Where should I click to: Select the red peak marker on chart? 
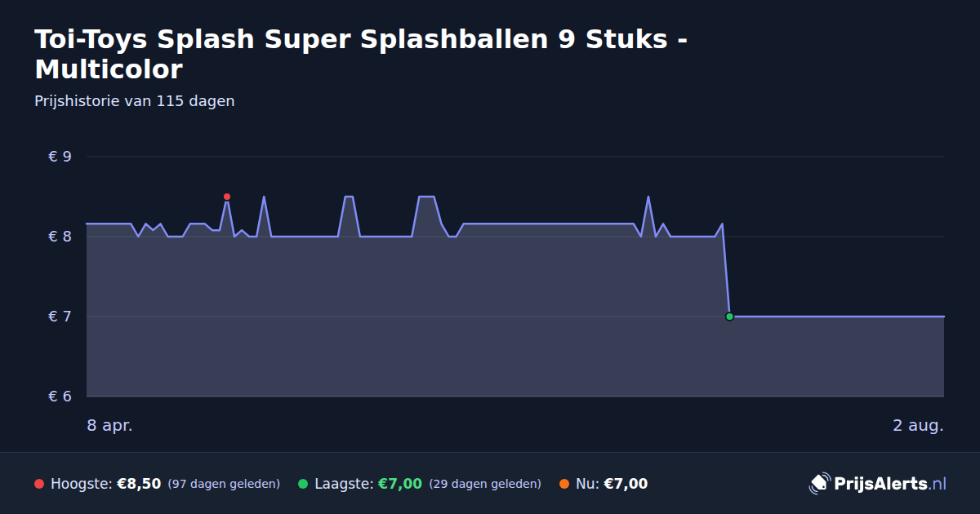coord(227,197)
